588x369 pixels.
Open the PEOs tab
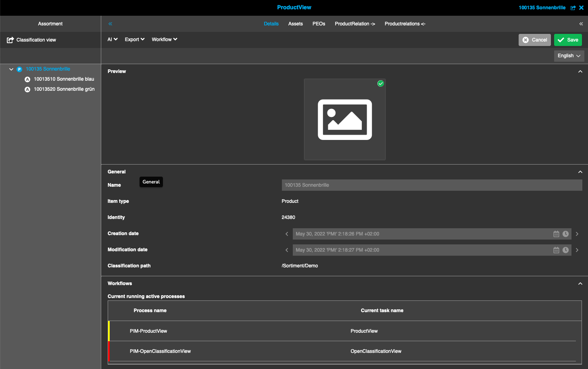click(x=319, y=23)
